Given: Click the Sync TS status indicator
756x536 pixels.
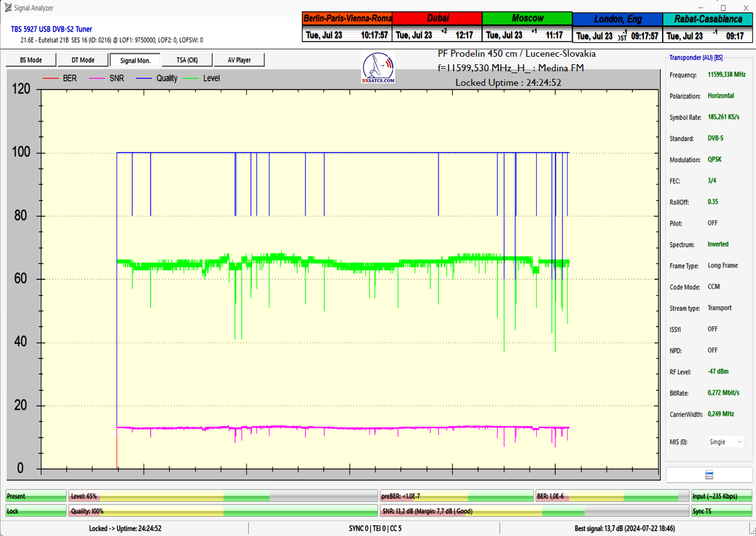Looking at the screenshot, I should (722, 511).
